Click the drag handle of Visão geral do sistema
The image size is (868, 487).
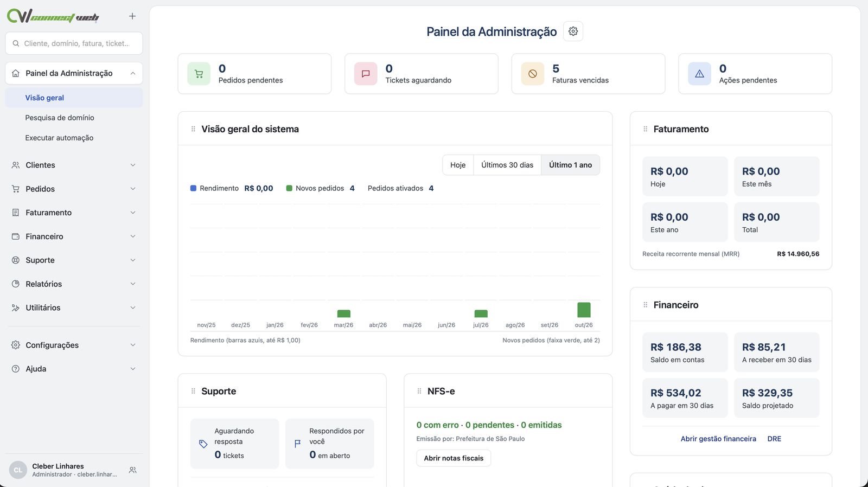pyautogui.click(x=193, y=129)
